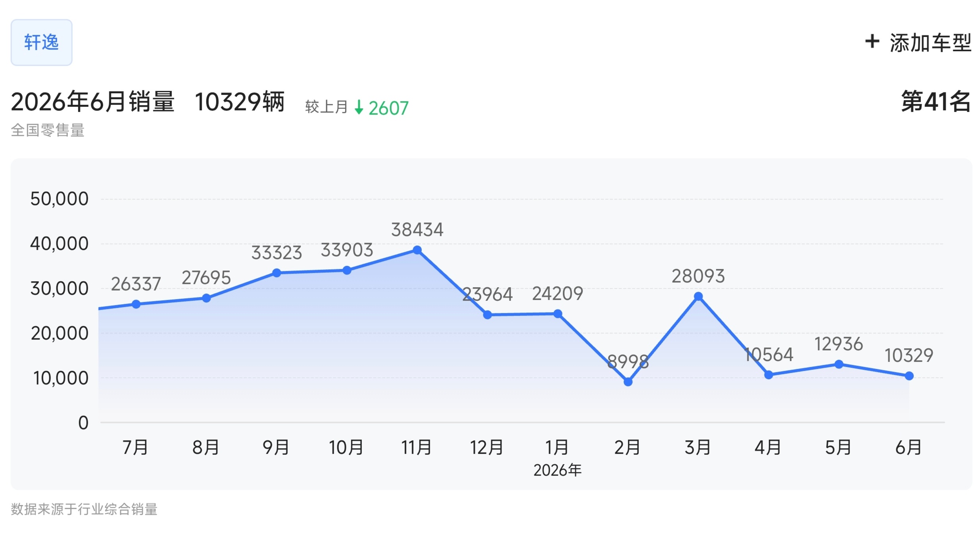Select the 11月 peak data point
The height and width of the screenshot is (551, 980).
[417, 250]
